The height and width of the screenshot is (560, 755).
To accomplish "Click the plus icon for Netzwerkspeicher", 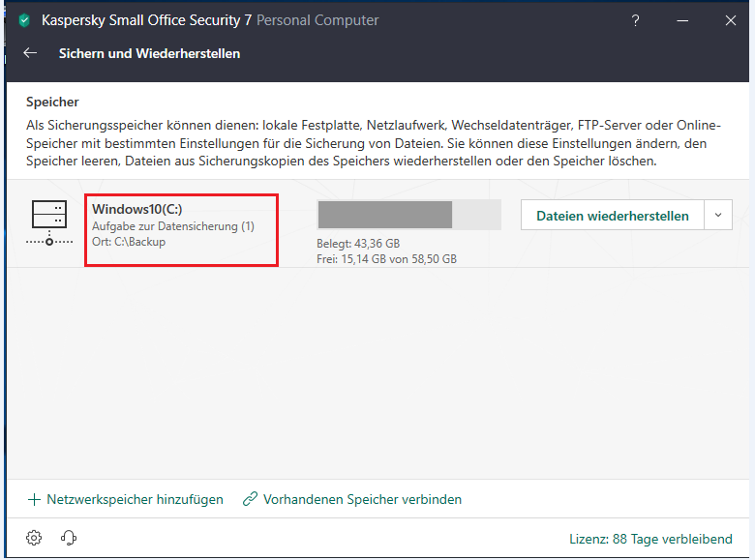I will [35, 500].
